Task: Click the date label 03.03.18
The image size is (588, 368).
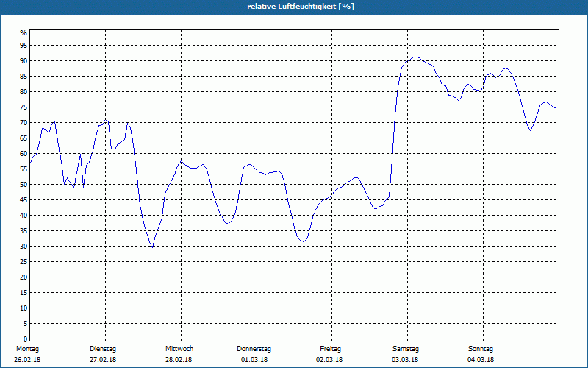Action: coord(405,360)
